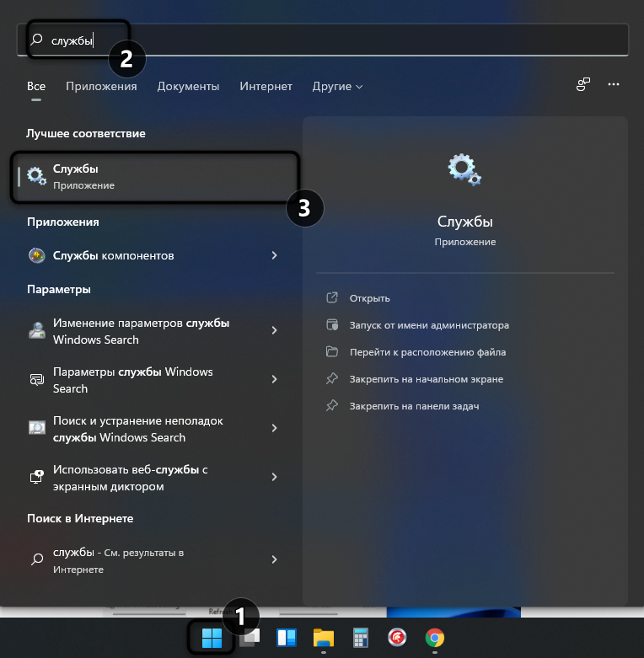Open the Службы best match result
Image resolution: width=644 pixels, height=658 pixels.
click(x=155, y=177)
